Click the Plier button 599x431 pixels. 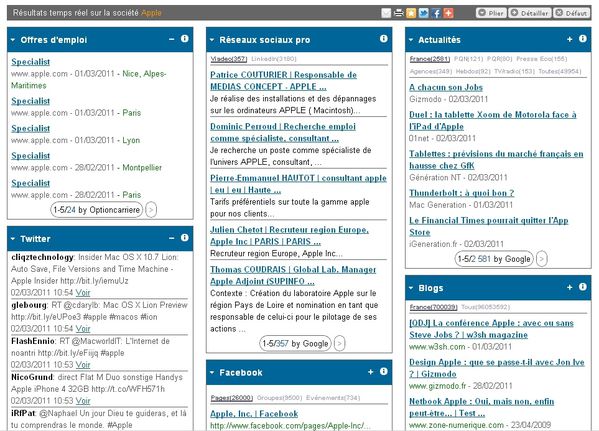[x=491, y=13]
